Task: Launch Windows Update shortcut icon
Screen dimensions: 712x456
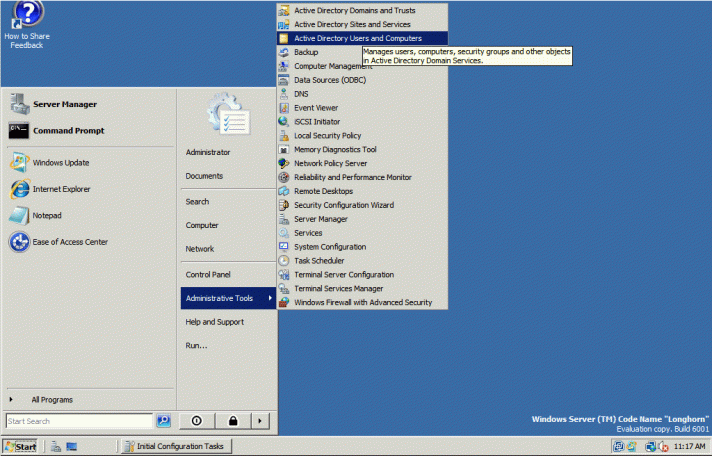Action: (18, 162)
